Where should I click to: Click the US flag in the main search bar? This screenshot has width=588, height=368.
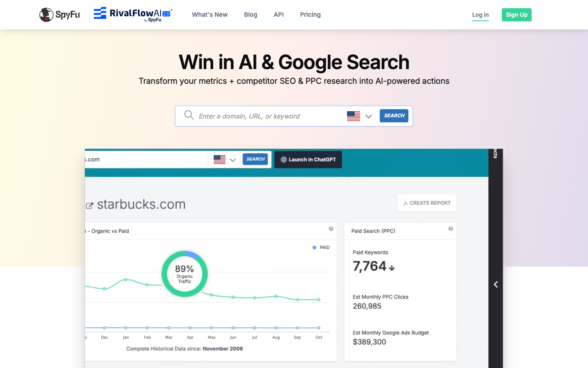353,116
